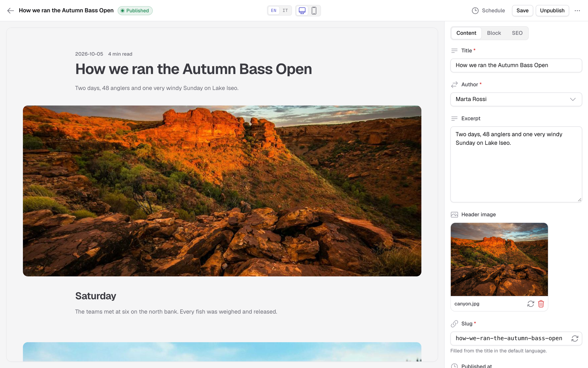Click the Save button

(522, 11)
